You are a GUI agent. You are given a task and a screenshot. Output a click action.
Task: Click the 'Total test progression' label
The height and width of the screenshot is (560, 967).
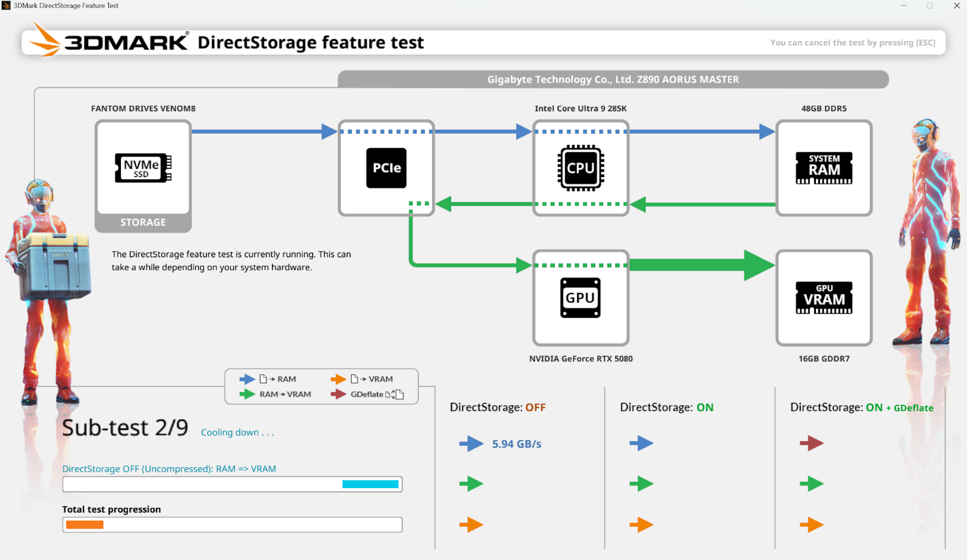point(112,509)
